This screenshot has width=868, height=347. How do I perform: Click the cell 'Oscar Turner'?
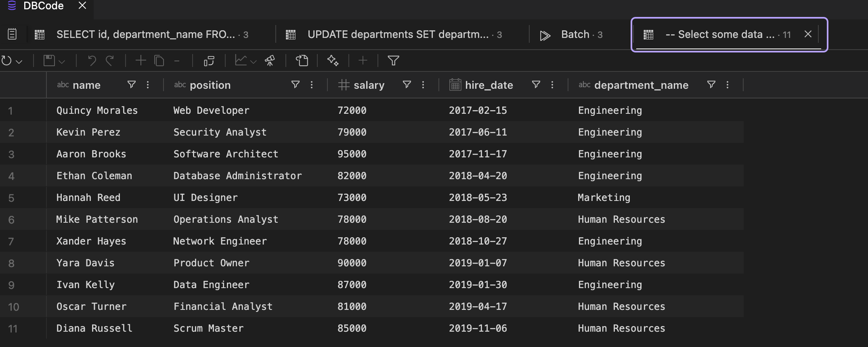click(x=91, y=307)
